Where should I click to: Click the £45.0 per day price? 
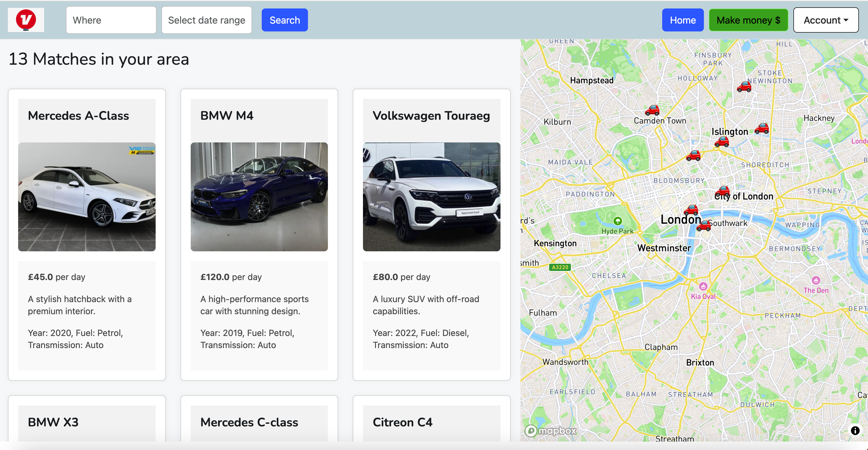tap(57, 277)
